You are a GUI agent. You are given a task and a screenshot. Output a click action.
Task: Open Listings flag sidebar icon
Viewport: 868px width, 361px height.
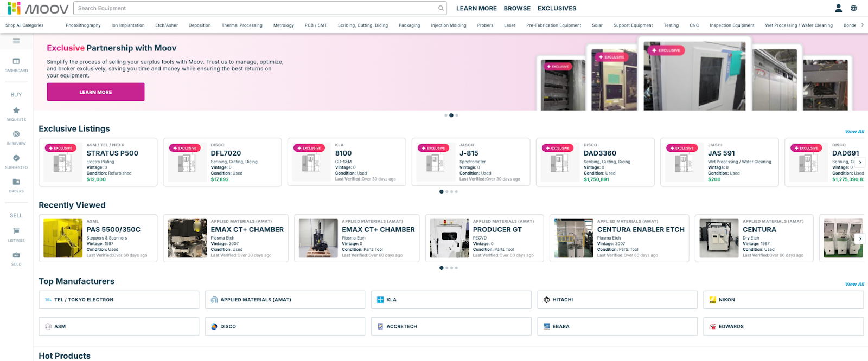[x=16, y=231]
